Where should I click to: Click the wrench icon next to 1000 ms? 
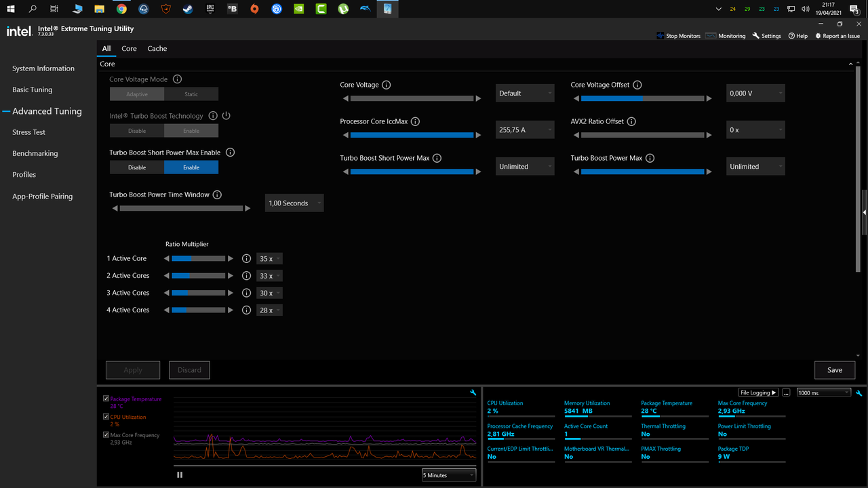[x=859, y=393]
